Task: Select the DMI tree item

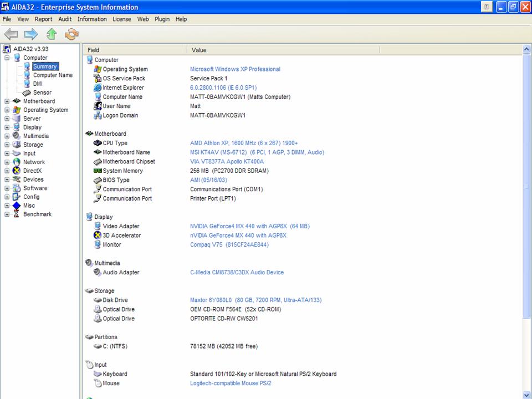Action: (38, 84)
